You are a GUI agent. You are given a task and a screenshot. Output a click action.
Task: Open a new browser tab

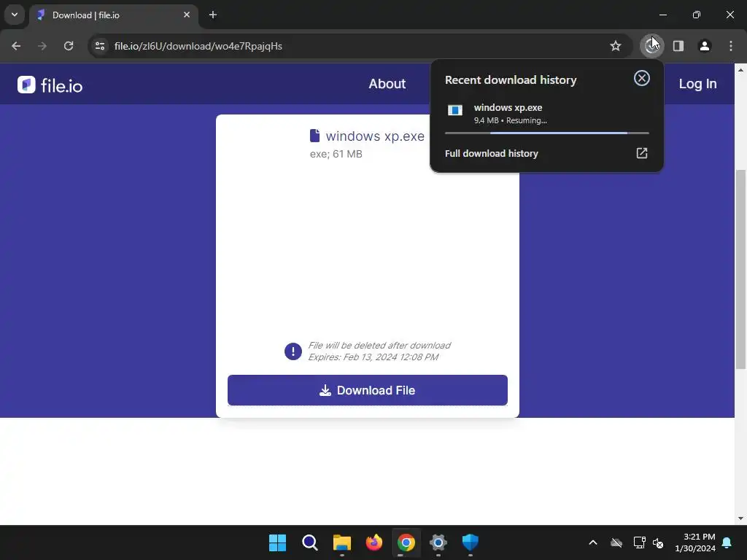(213, 15)
